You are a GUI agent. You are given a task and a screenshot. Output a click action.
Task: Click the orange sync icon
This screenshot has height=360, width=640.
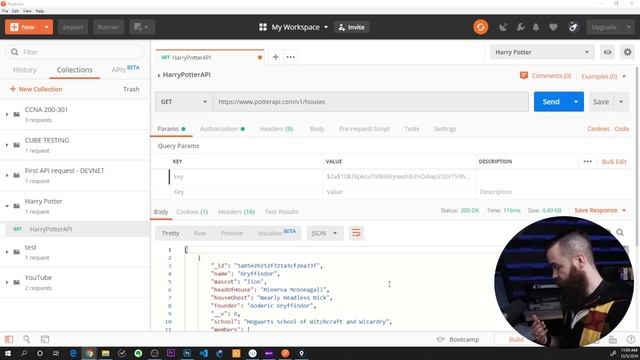[480, 27]
